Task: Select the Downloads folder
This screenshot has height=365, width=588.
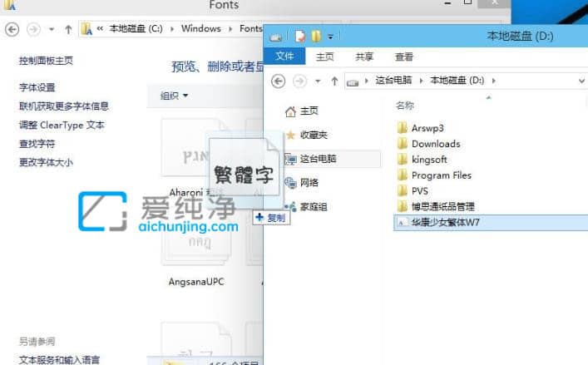Action: 436,144
